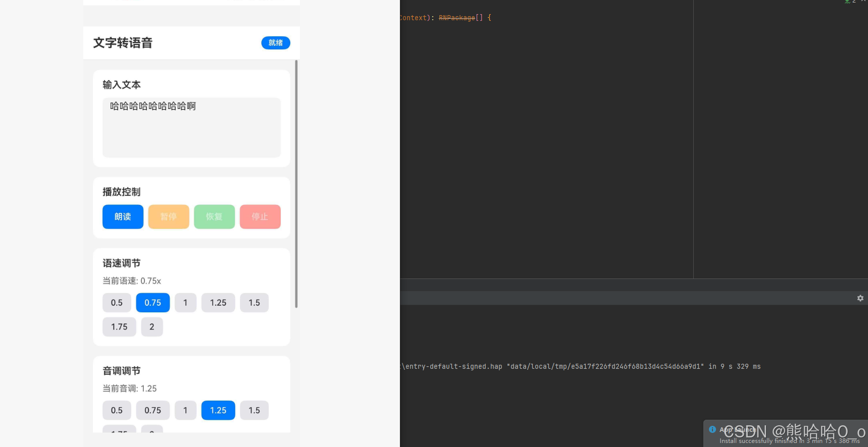This screenshot has height=447, width=868.
Task: Click the 恢复 resume button
Action: pos(214,216)
